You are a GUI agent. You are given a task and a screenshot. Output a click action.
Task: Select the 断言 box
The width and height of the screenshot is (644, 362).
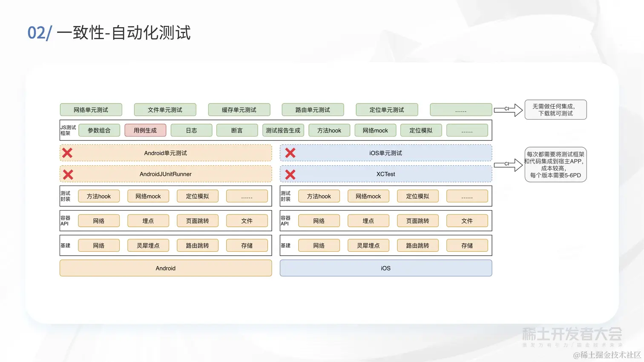click(237, 131)
